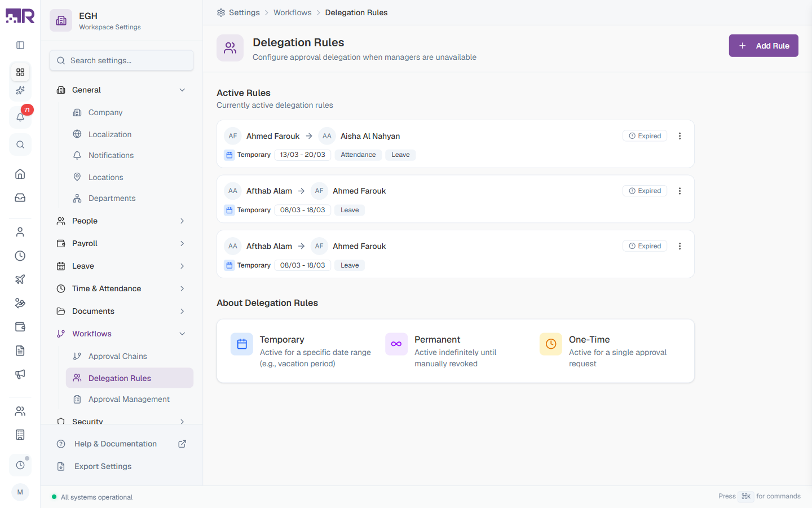This screenshot has height=508, width=812.
Task: Open Approval Management page
Action: (x=130, y=399)
